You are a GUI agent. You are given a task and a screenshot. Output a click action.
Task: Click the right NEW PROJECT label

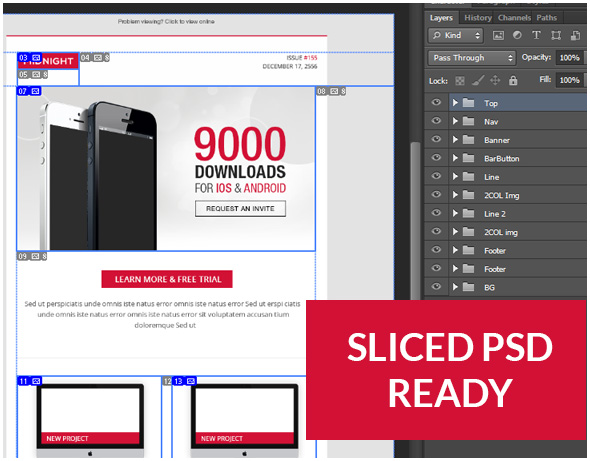pyautogui.click(x=222, y=438)
